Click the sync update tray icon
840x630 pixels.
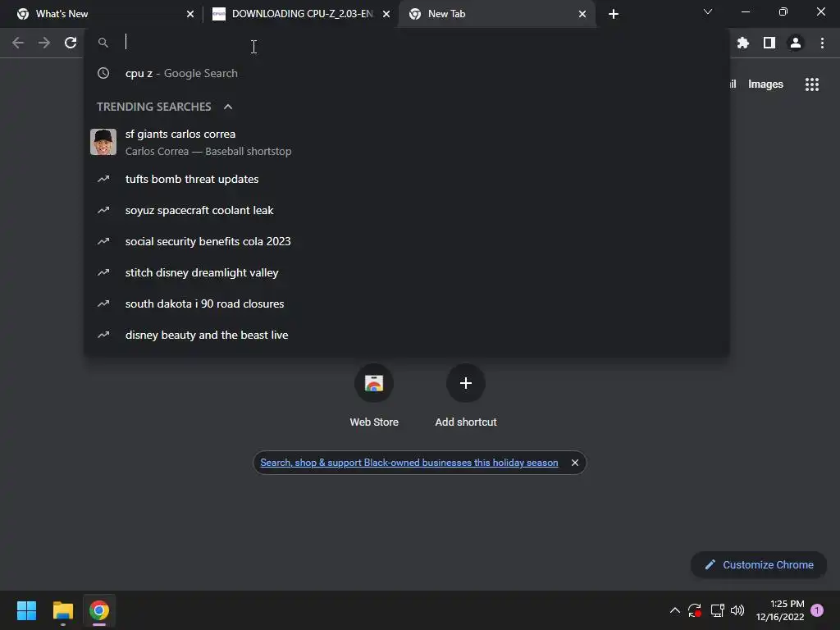pyautogui.click(x=695, y=610)
